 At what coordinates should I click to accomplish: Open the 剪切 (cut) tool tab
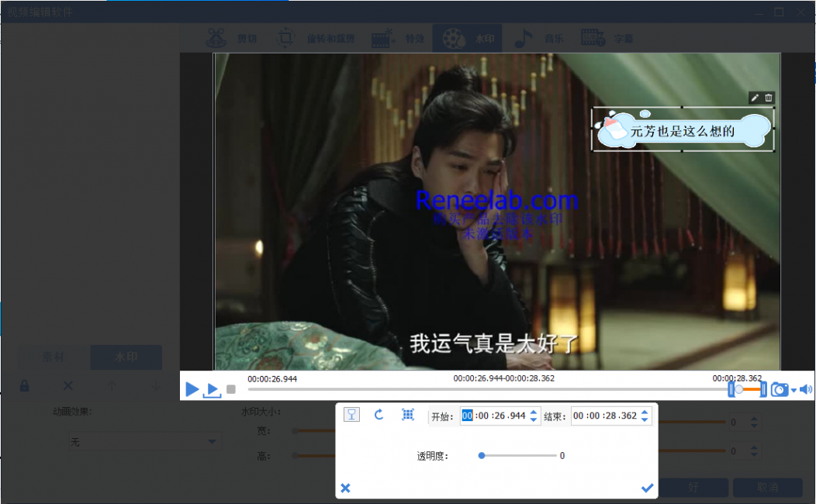(x=231, y=39)
